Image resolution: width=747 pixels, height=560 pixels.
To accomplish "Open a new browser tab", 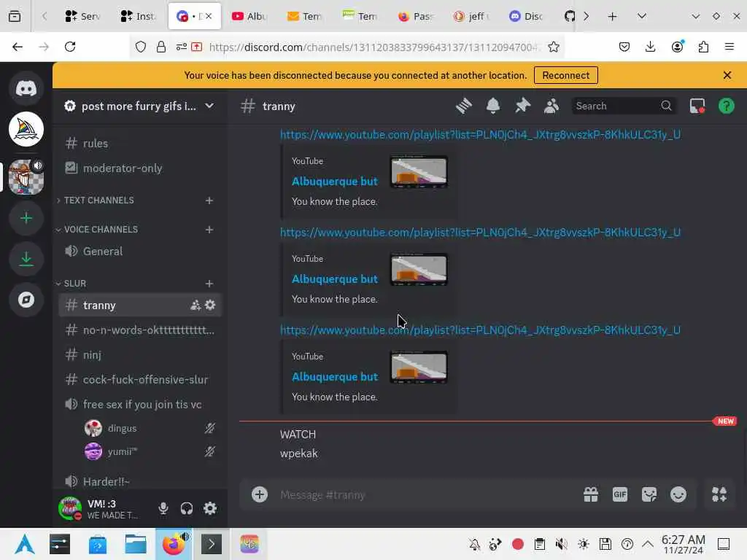I will coord(612,16).
